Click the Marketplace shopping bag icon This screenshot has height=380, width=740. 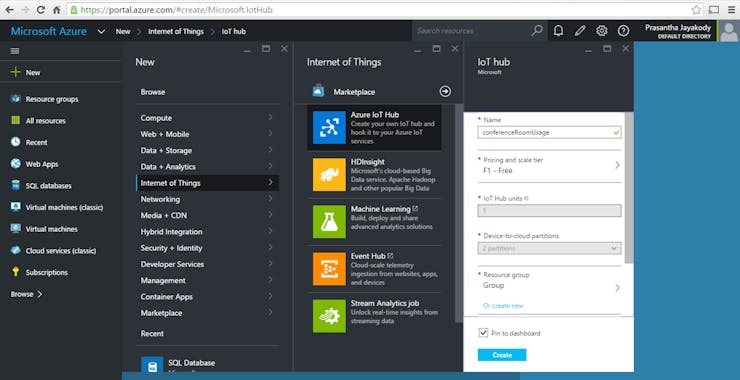(x=319, y=91)
